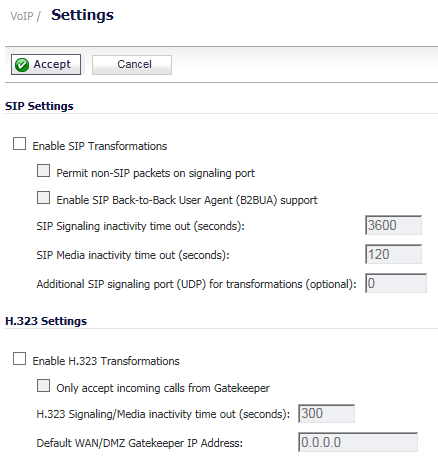The height and width of the screenshot is (469, 438).
Task: Toggle Permit non-SIP packets on signaling port
Action: point(43,171)
